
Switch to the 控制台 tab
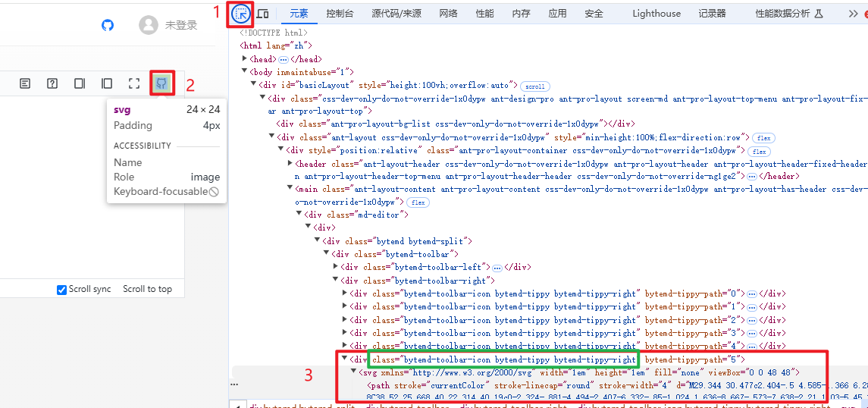[x=340, y=14]
